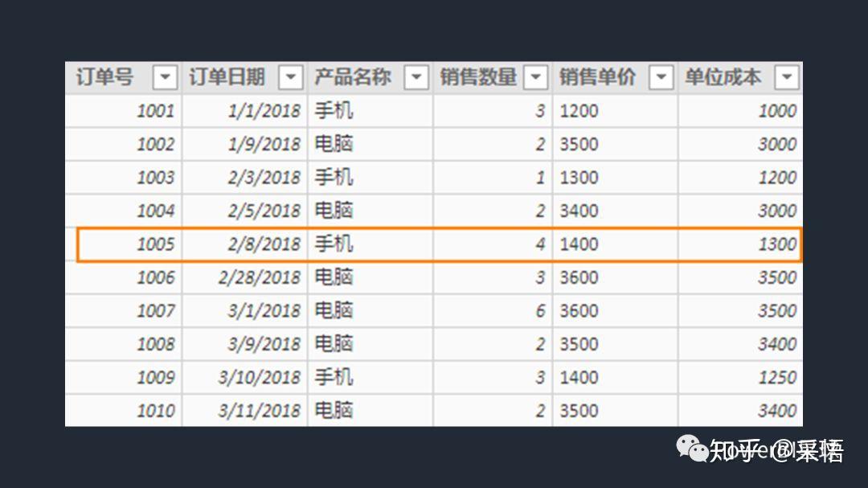Open the 销售数量 column filter dropdown

click(535, 78)
